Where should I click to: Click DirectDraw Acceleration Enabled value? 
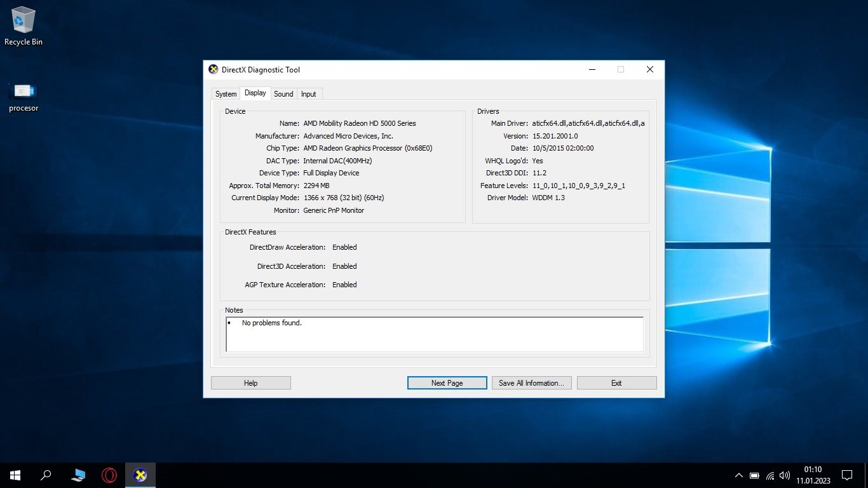344,247
